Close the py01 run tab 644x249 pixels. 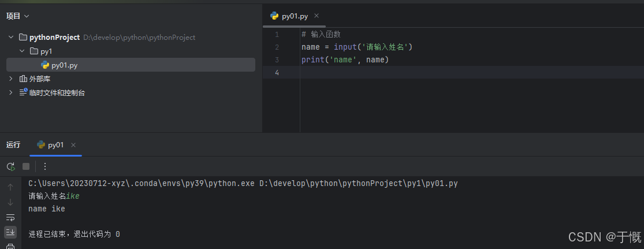pos(73,145)
